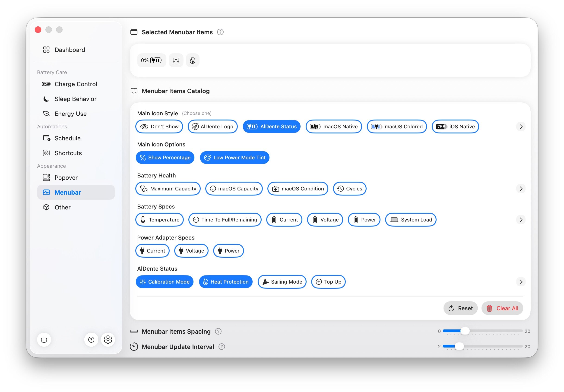The width and height of the screenshot is (564, 392).
Task: Open Energy Use page
Action: [x=76, y=114]
